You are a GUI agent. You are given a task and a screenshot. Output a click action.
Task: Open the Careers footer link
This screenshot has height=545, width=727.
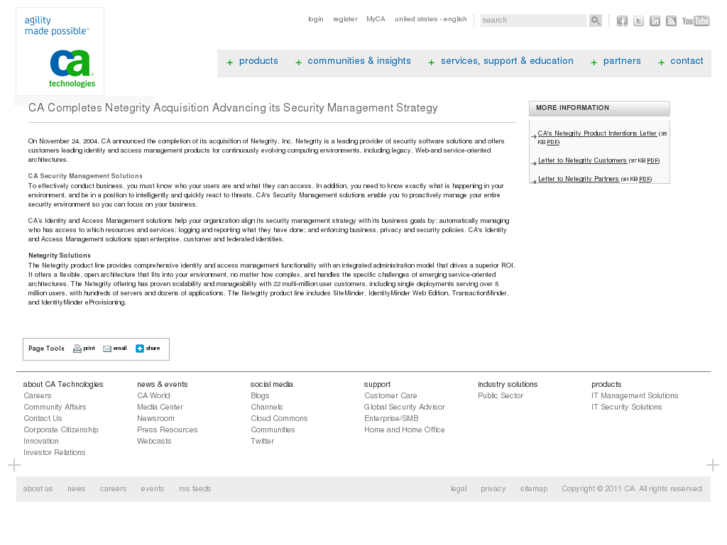[38, 396]
